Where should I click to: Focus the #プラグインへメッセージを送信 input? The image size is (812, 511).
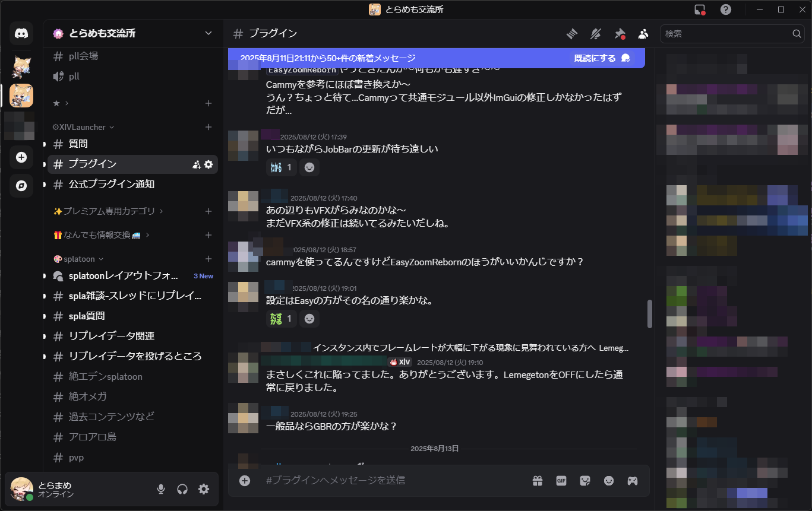click(392, 481)
